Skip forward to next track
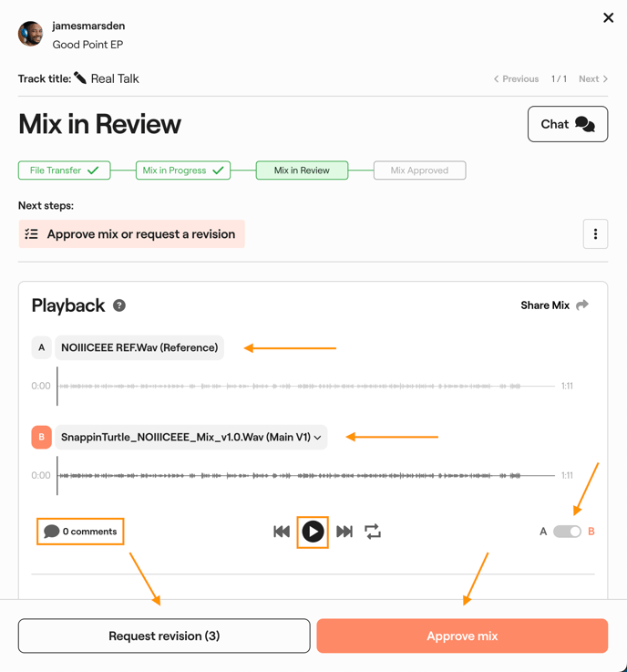 tap(344, 532)
